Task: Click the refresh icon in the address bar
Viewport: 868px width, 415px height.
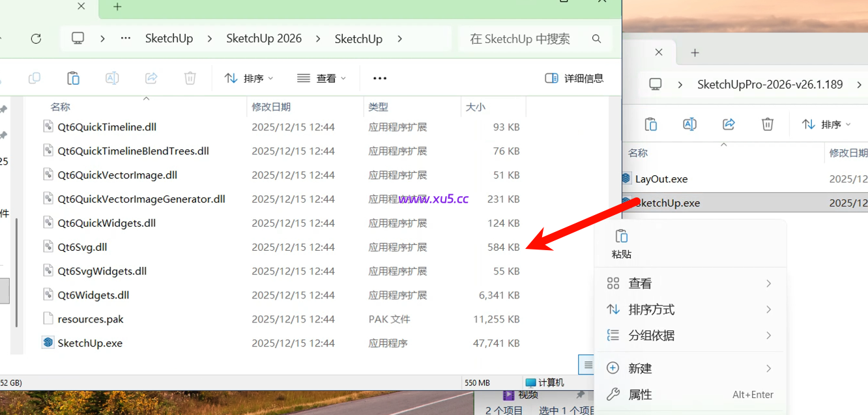Action: tap(36, 38)
